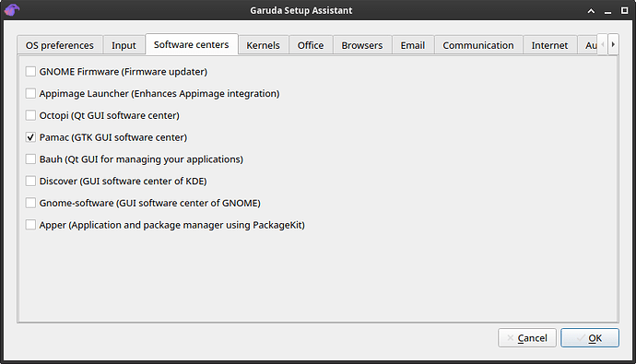Maximize the Garuda Setup Assistant window
The width and height of the screenshot is (636, 364).
tap(624, 10)
